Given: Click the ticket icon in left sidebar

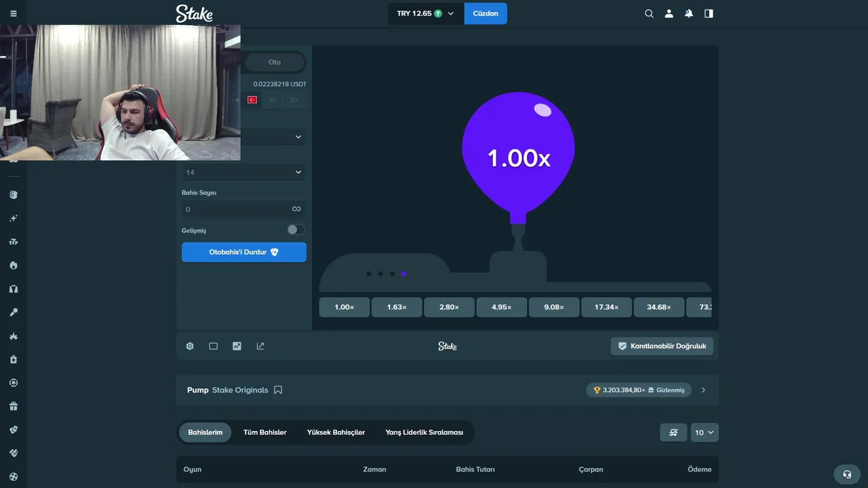Looking at the screenshot, I should tap(14, 453).
